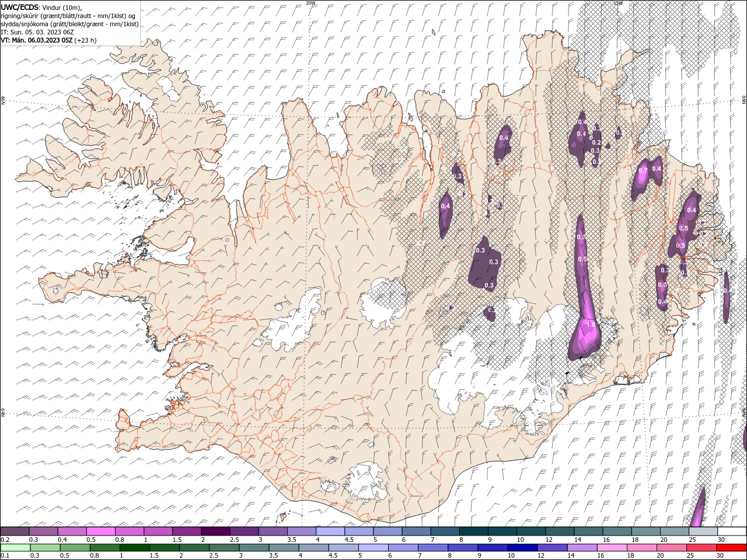Pick the dark plum swatch above upper-row 0.2
The image size is (747, 560).
(15, 531)
